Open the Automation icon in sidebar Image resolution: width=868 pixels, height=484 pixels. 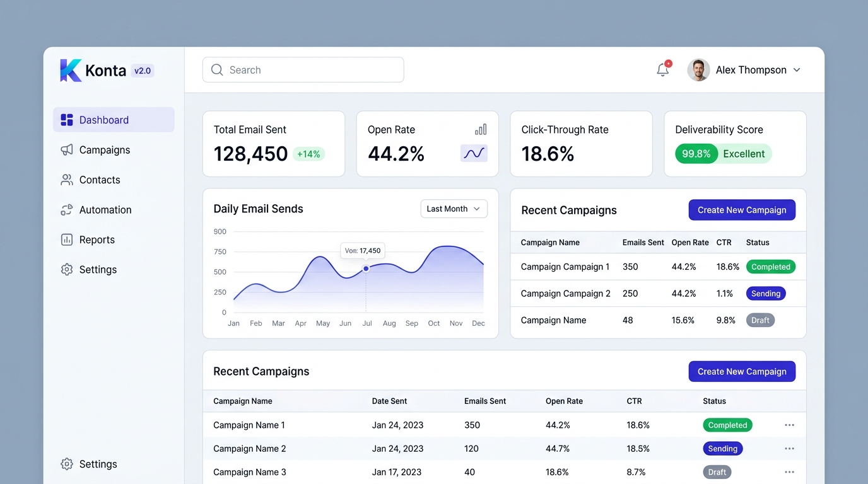point(67,210)
